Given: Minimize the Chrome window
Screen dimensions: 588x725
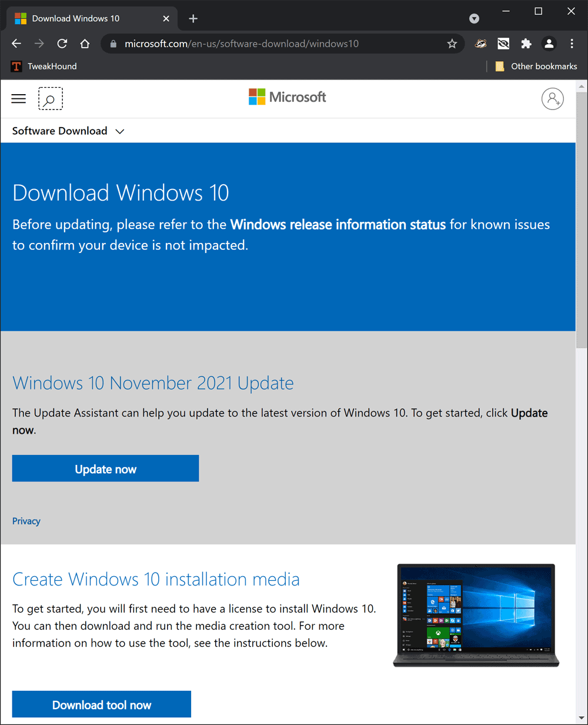Looking at the screenshot, I should (x=505, y=11).
